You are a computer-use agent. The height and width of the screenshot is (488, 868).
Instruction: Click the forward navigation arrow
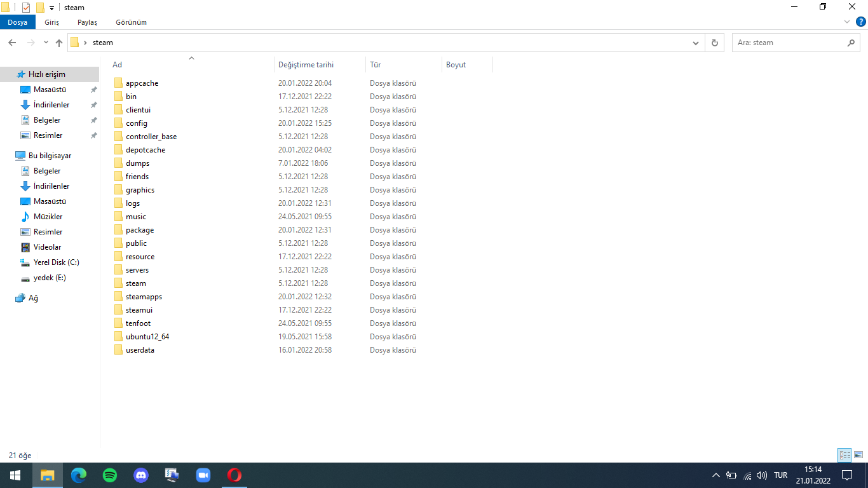tap(31, 43)
